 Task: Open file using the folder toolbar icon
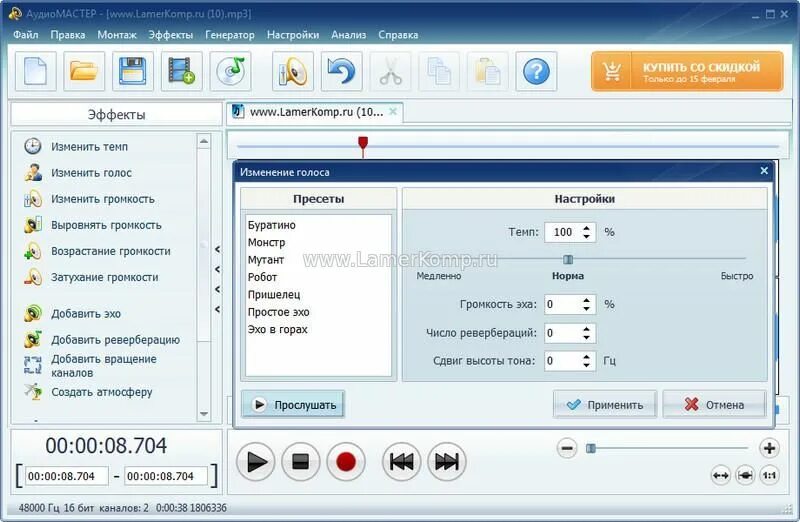point(84,71)
